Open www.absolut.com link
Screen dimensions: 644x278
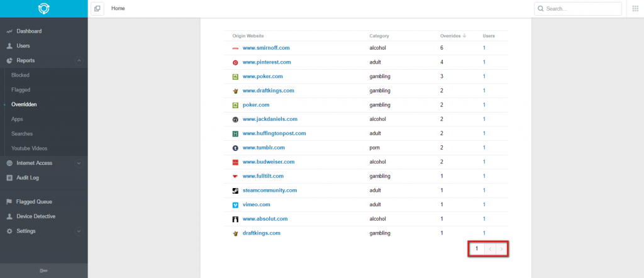tap(265, 218)
